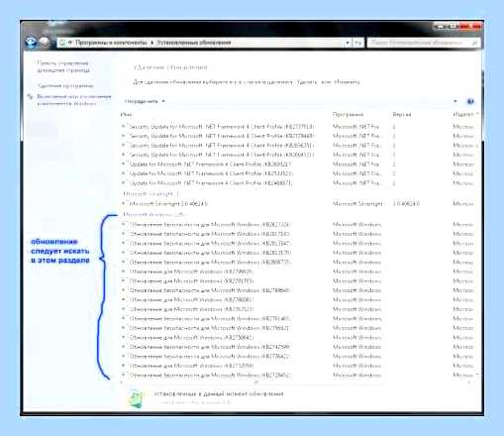The height and width of the screenshot is (436, 504).
Task: Select Update for .NET Framework 4 KB2468871
Action: (207, 183)
